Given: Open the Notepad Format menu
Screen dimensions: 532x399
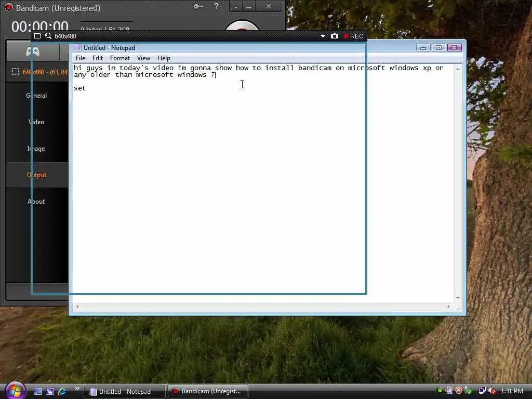Looking at the screenshot, I should pyautogui.click(x=120, y=58).
